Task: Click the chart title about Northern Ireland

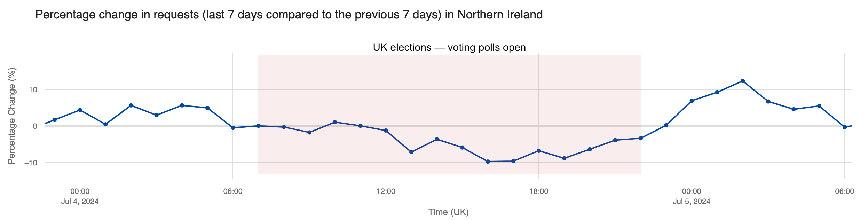Action: (289, 15)
